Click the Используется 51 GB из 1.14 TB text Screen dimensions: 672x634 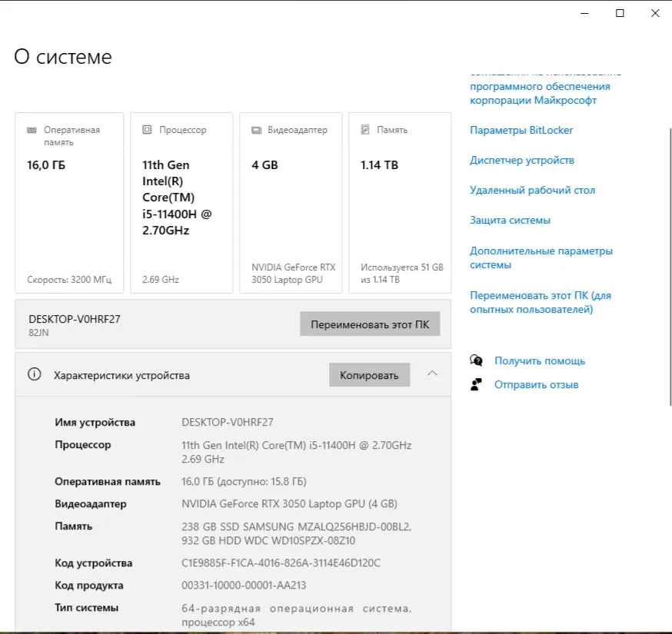click(402, 274)
